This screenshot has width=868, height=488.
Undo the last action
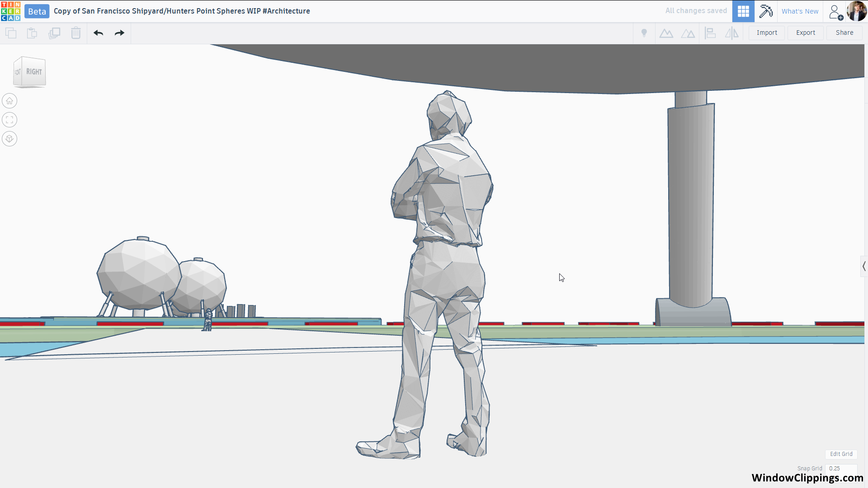pyautogui.click(x=99, y=33)
